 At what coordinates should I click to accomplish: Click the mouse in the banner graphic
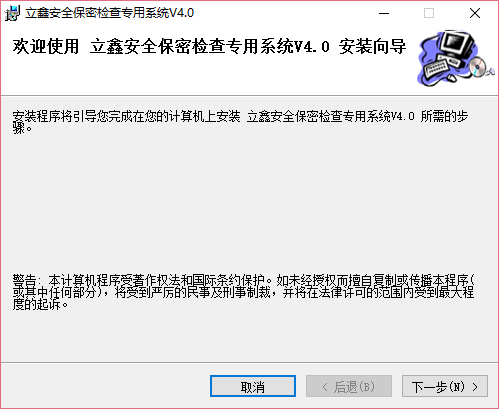[x=452, y=78]
